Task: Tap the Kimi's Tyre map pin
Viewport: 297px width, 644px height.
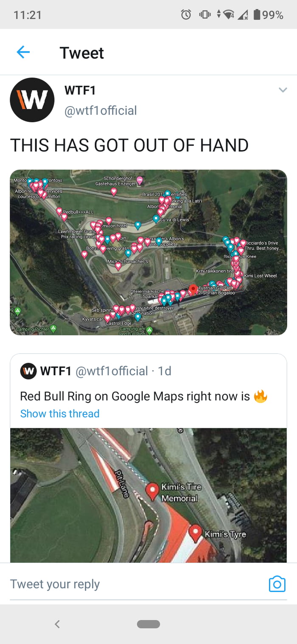Action: (x=195, y=531)
